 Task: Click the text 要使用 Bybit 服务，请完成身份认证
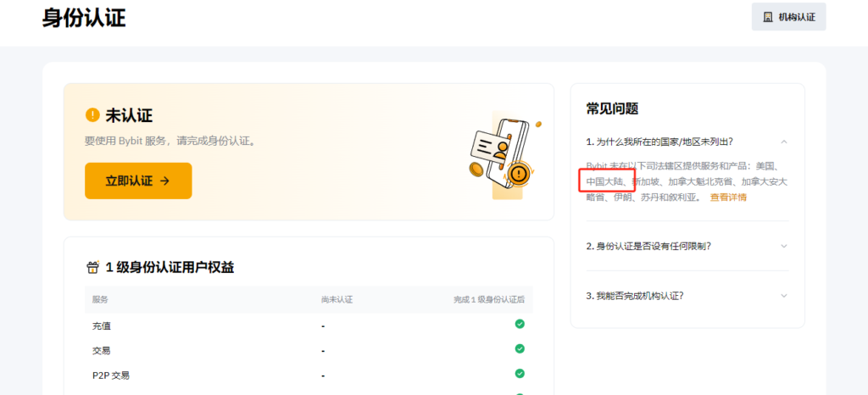pyautogui.click(x=170, y=141)
